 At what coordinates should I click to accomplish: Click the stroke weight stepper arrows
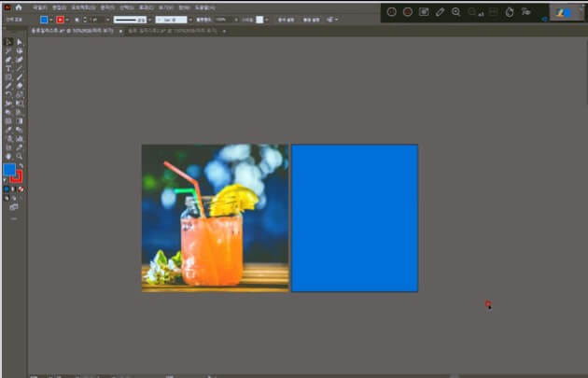85,20
